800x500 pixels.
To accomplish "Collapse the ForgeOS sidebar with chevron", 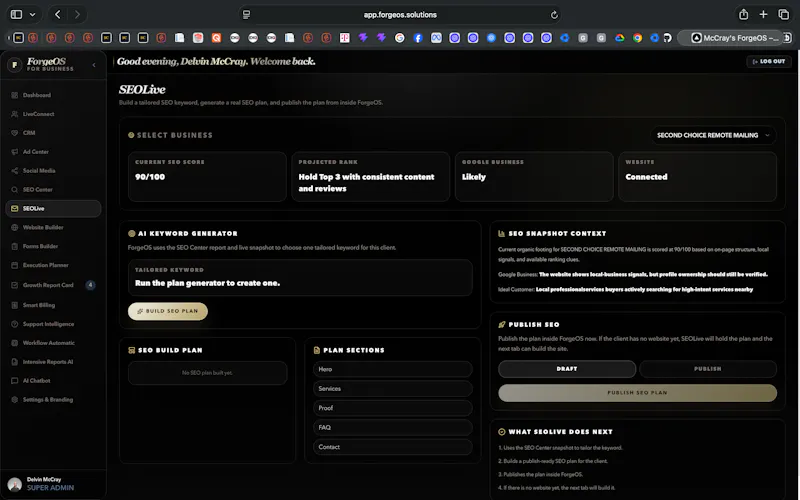I will [x=94, y=65].
